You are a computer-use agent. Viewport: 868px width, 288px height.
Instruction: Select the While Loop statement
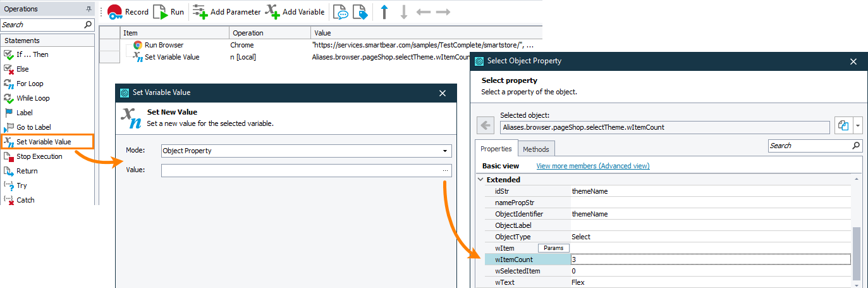tap(33, 98)
